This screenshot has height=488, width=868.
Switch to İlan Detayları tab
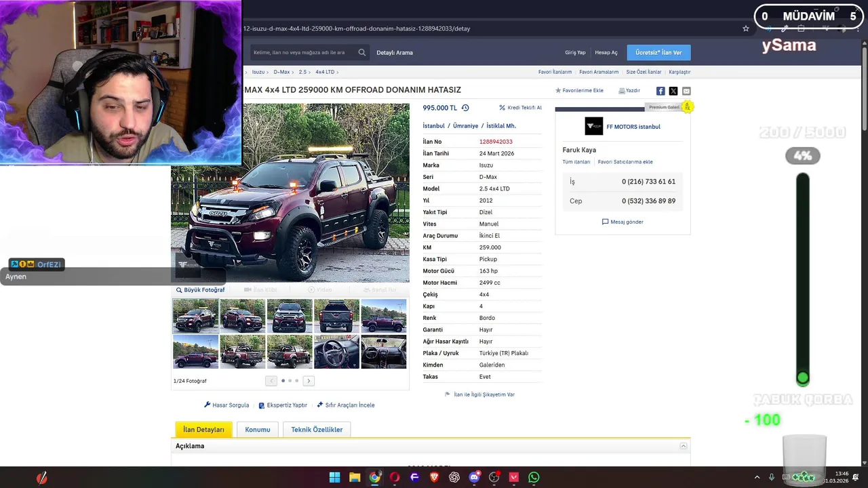[203, 430]
